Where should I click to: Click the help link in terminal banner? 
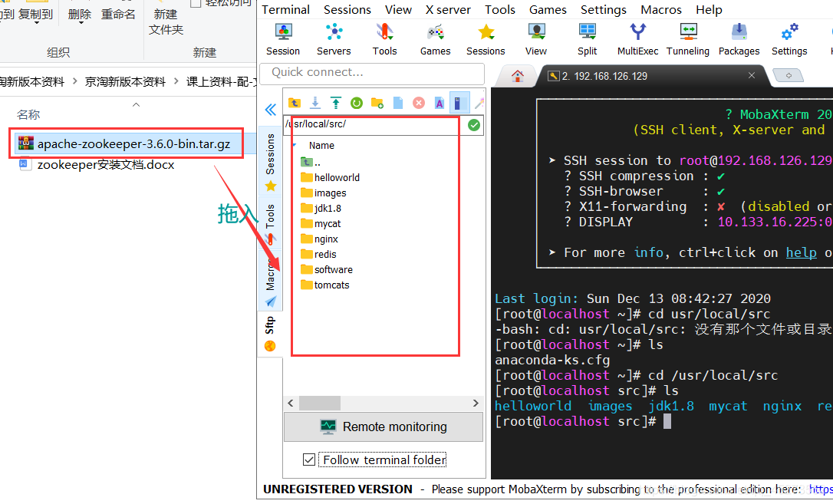[801, 253]
